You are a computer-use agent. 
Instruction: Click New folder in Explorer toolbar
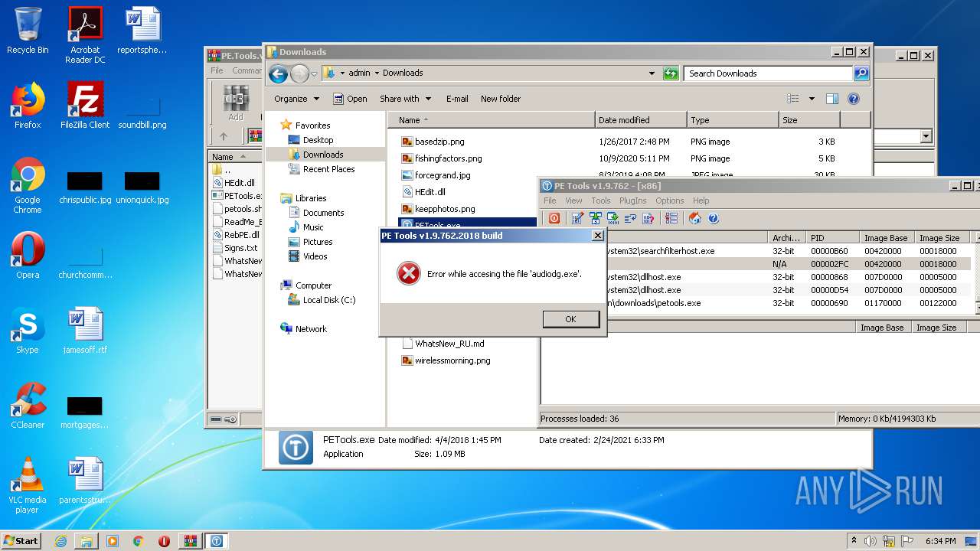point(501,99)
